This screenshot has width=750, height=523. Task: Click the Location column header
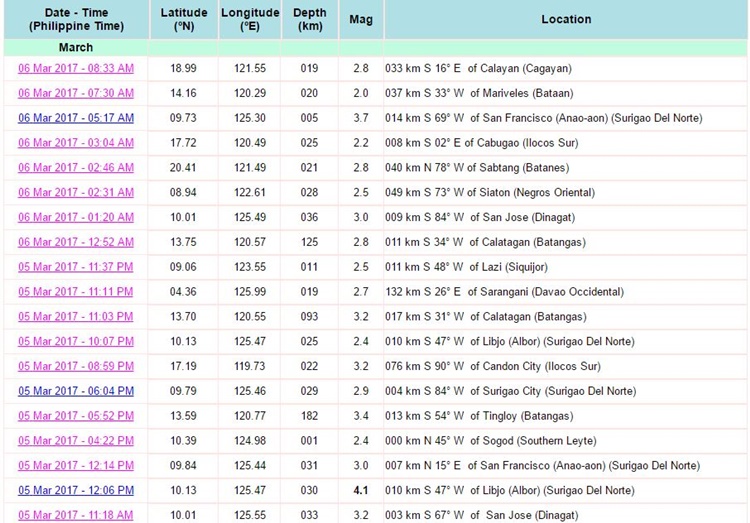(x=566, y=20)
